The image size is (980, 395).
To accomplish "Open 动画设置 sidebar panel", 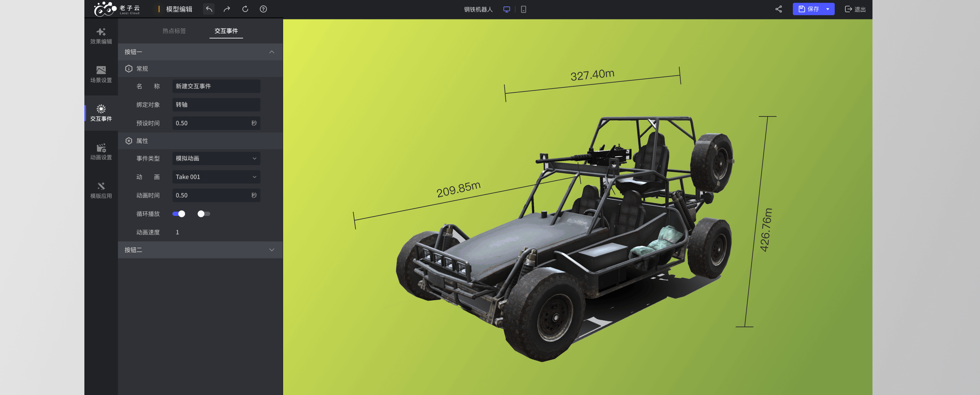I will point(101,152).
